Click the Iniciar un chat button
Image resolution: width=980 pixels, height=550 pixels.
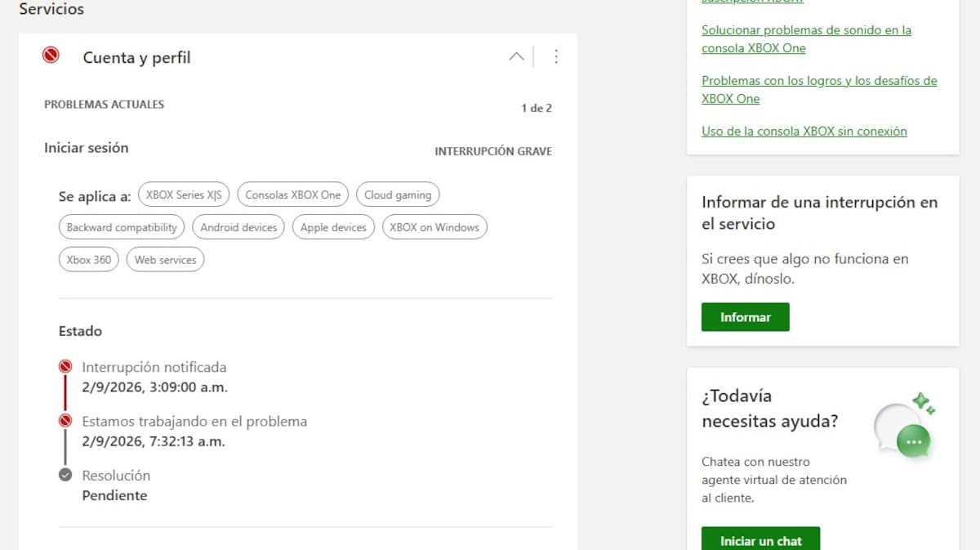[761, 539]
